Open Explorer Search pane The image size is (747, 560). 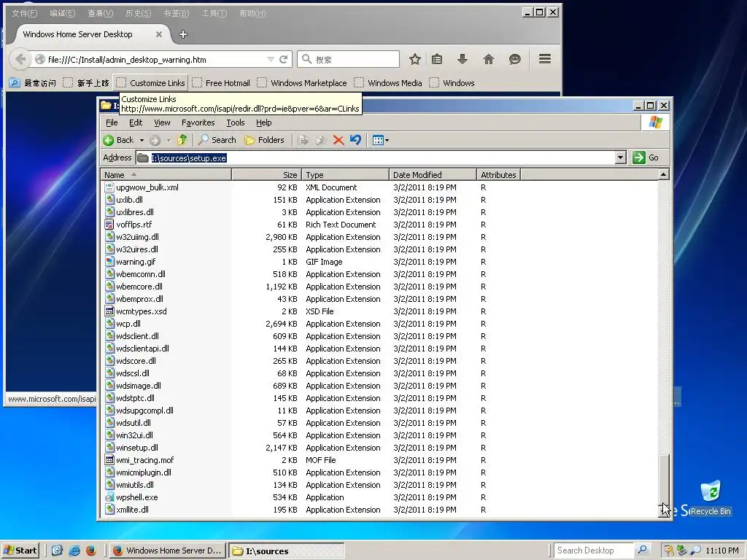pyautogui.click(x=217, y=140)
